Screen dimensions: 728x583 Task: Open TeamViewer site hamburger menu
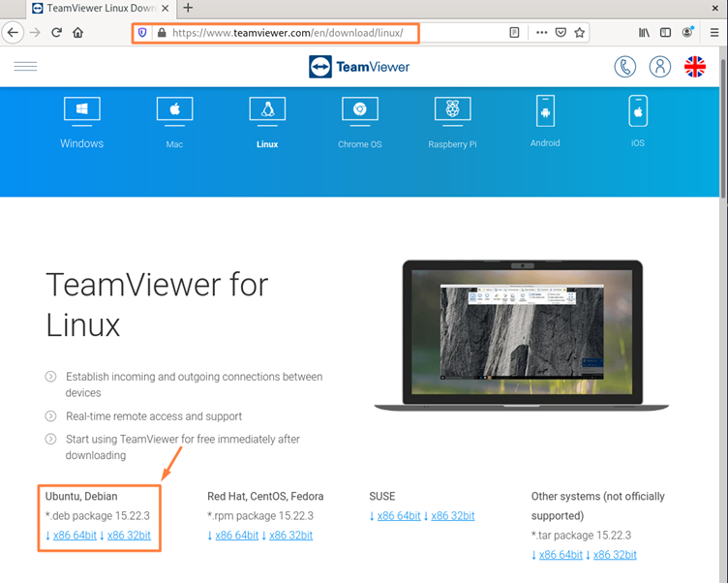[x=25, y=67]
